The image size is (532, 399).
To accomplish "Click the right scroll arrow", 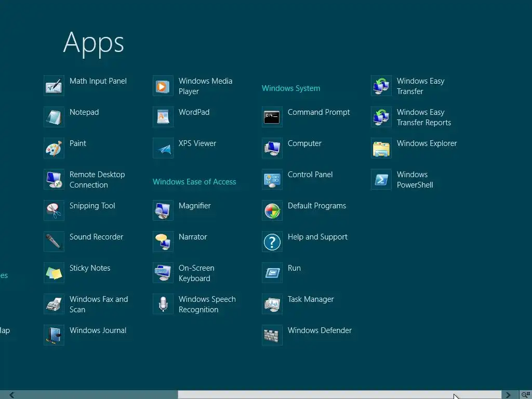I will pyautogui.click(x=508, y=395).
